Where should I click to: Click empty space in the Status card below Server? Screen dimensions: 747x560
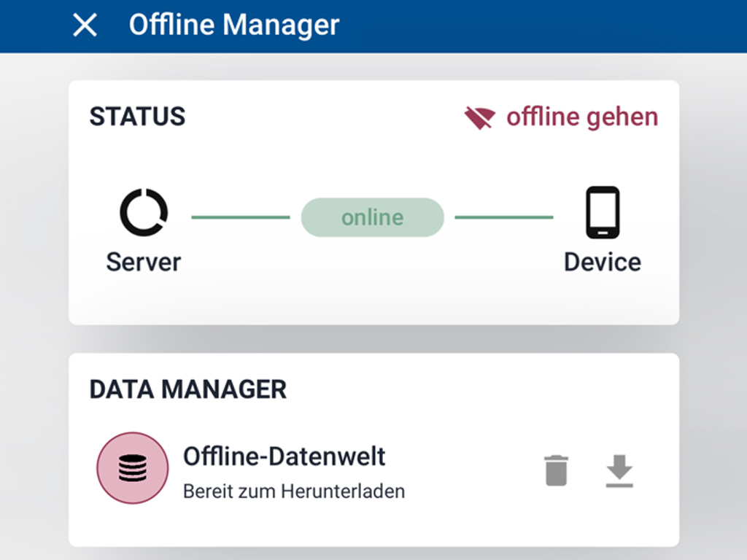pos(144,300)
